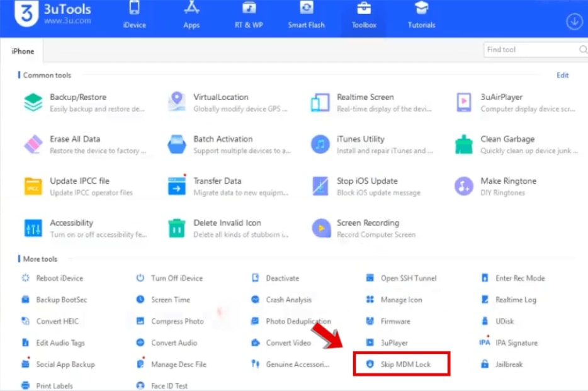588x391 pixels.
Task: Open Edit Audio Tags tool
Action: click(x=53, y=343)
